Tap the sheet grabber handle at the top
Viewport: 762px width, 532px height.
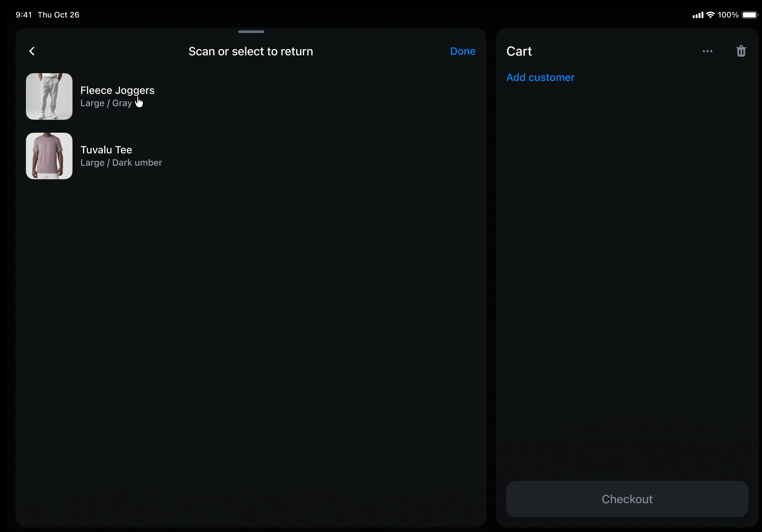point(251,32)
